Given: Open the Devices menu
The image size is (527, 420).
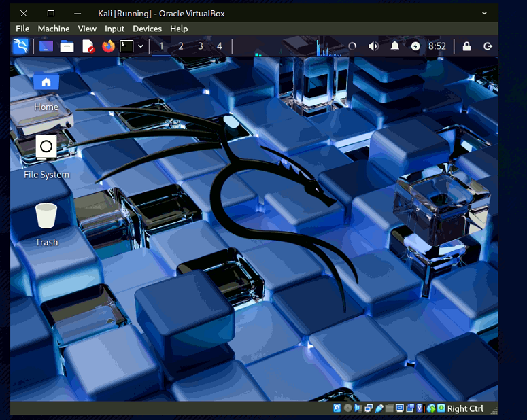Looking at the screenshot, I should [x=147, y=29].
